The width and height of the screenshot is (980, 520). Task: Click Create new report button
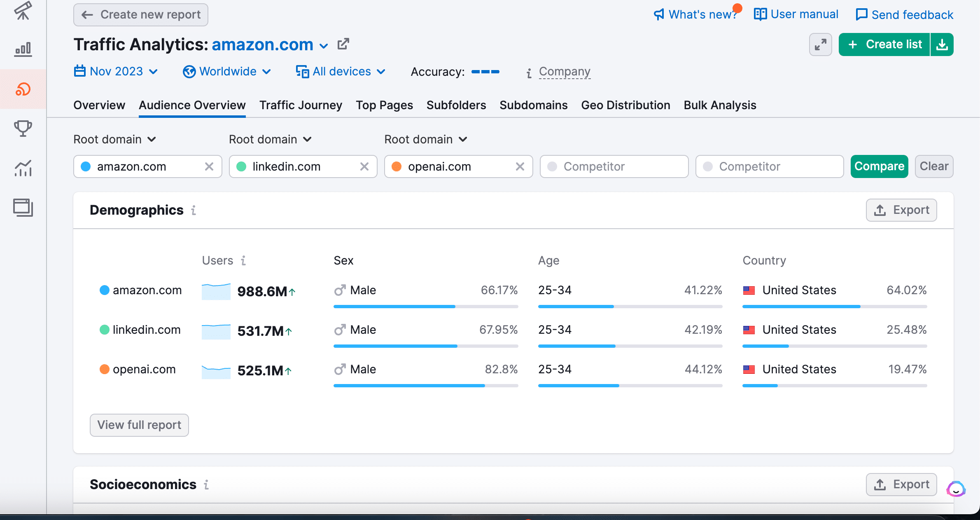pos(141,15)
